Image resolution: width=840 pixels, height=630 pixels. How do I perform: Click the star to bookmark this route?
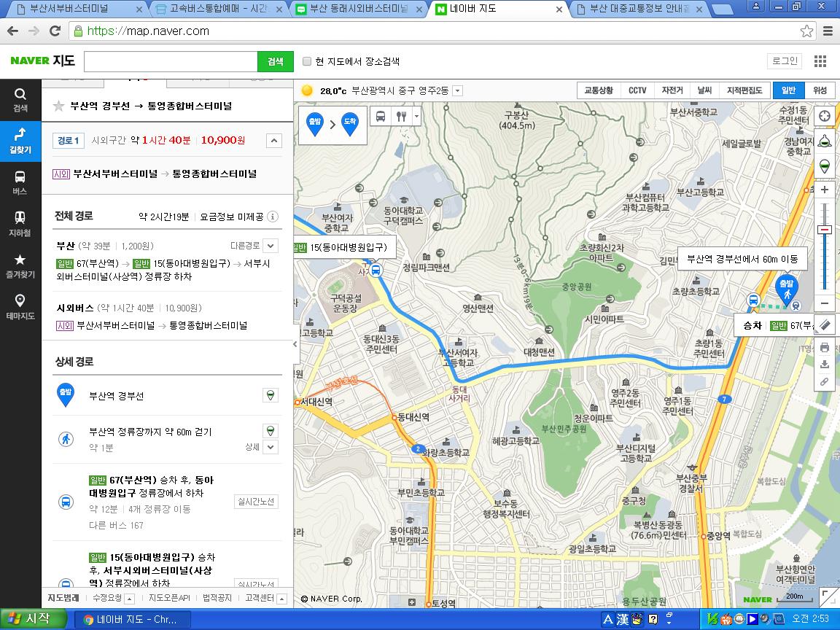(59, 106)
